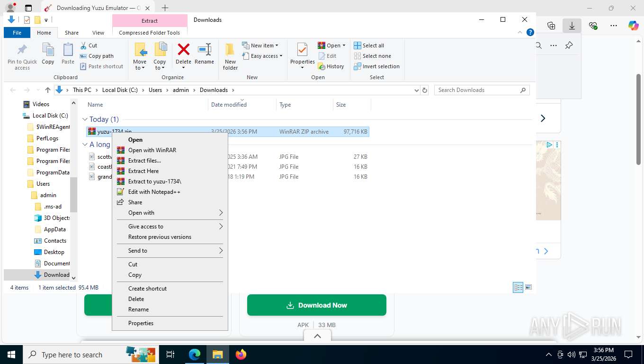
Task: Switch to the View ribbon tab
Action: click(98, 33)
